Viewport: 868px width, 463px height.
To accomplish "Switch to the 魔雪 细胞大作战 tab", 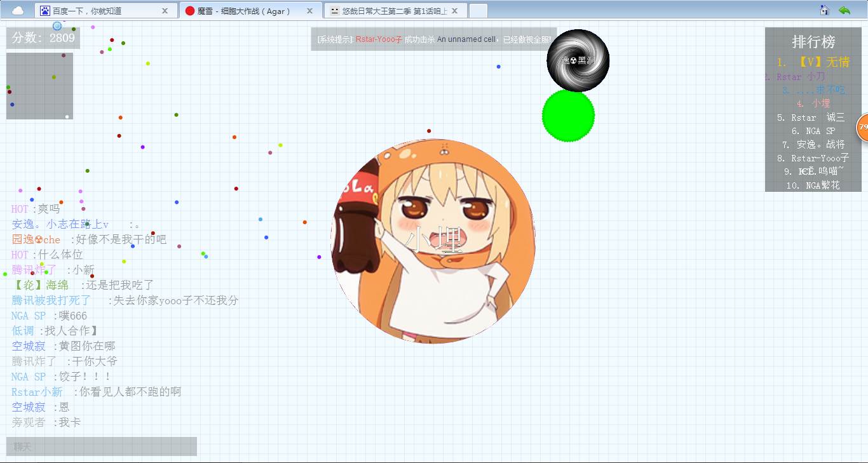I will pos(250,11).
